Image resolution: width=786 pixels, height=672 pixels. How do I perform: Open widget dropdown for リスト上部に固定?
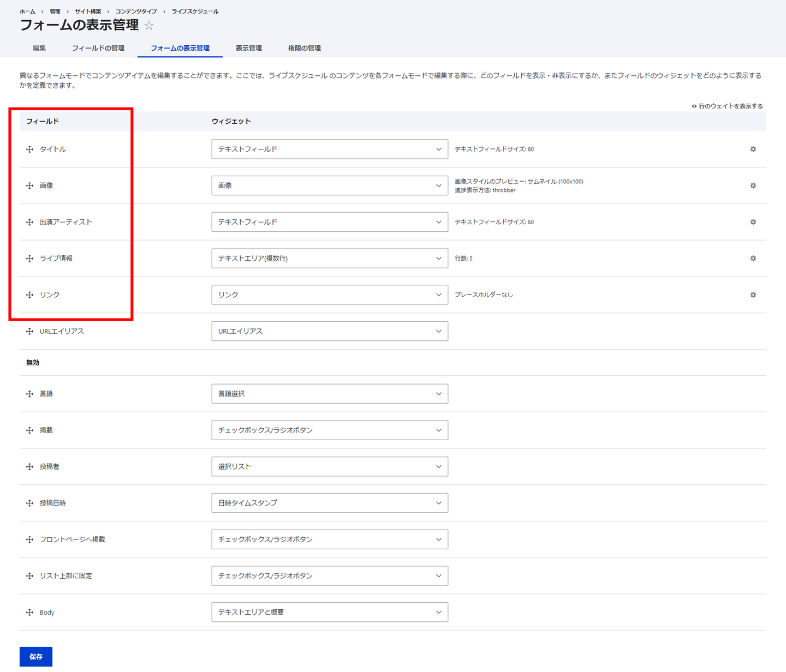329,575
